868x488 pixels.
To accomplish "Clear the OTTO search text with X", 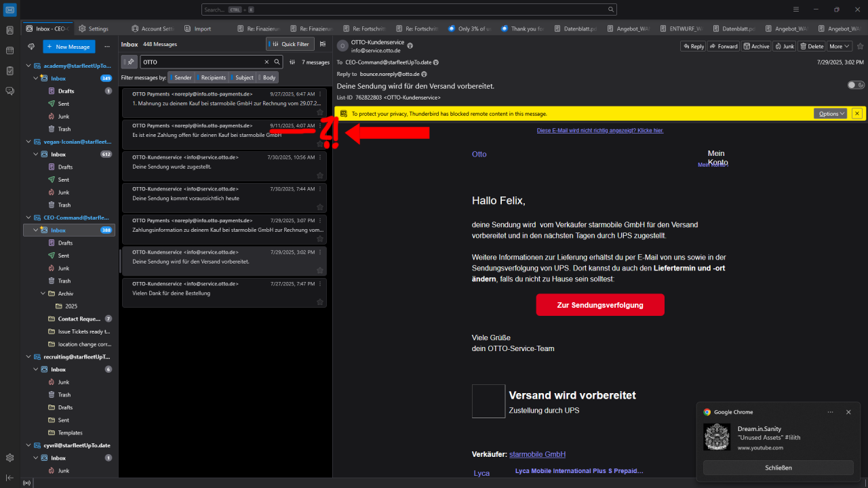I will point(267,62).
